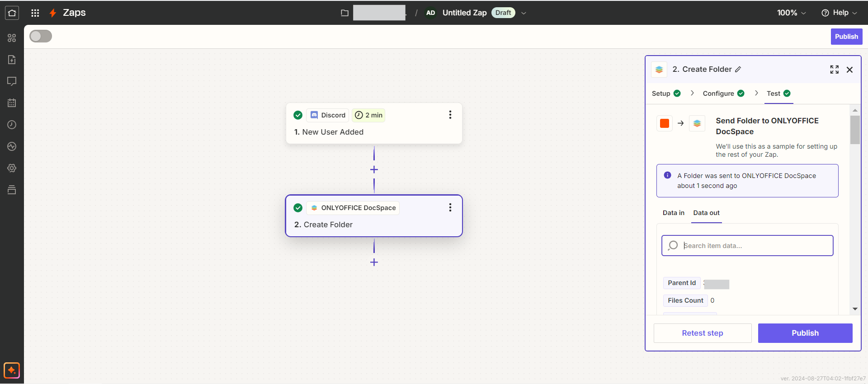Click the info icon in the sent notice

point(667,175)
